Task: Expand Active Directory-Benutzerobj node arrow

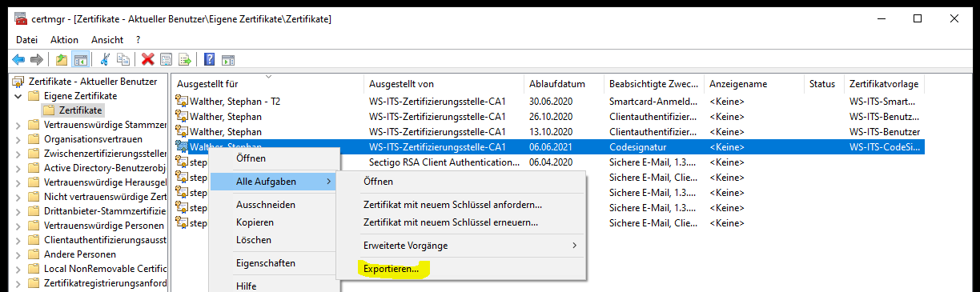Action: click(19, 168)
